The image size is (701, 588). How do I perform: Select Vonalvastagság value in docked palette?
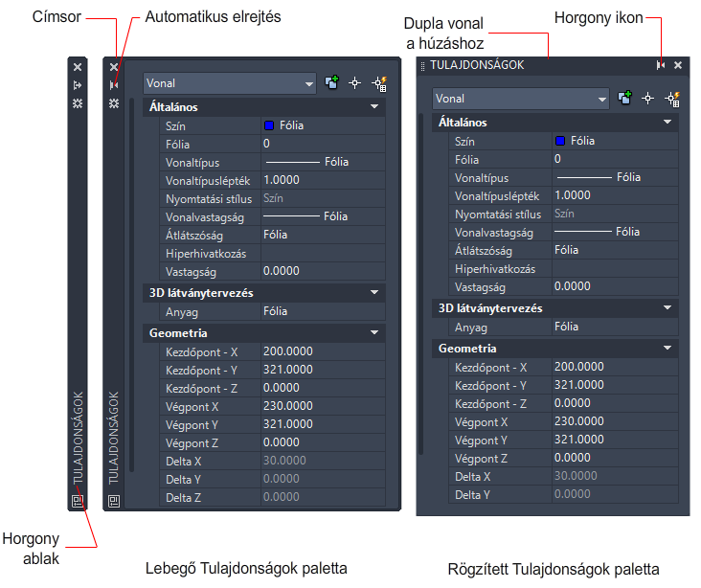[x=615, y=232]
